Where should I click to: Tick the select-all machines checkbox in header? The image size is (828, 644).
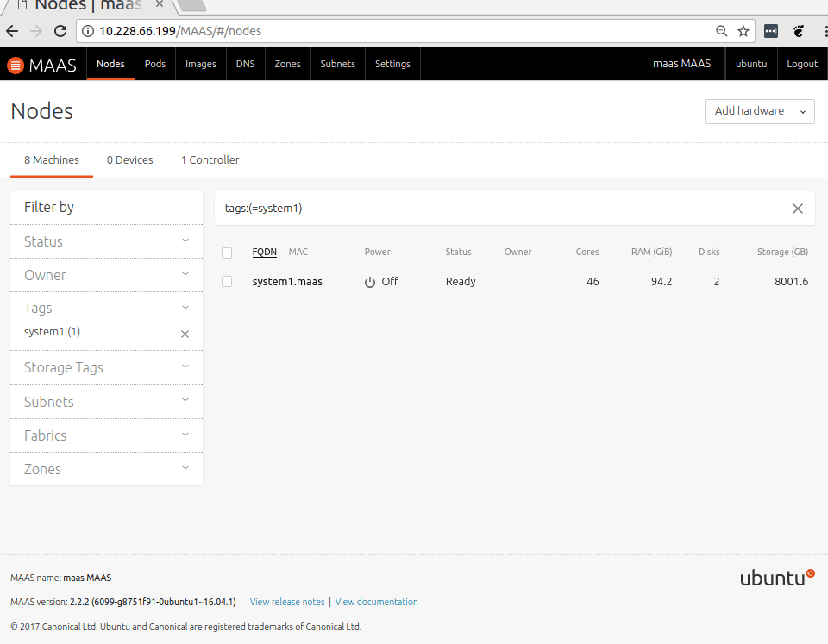[227, 253]
